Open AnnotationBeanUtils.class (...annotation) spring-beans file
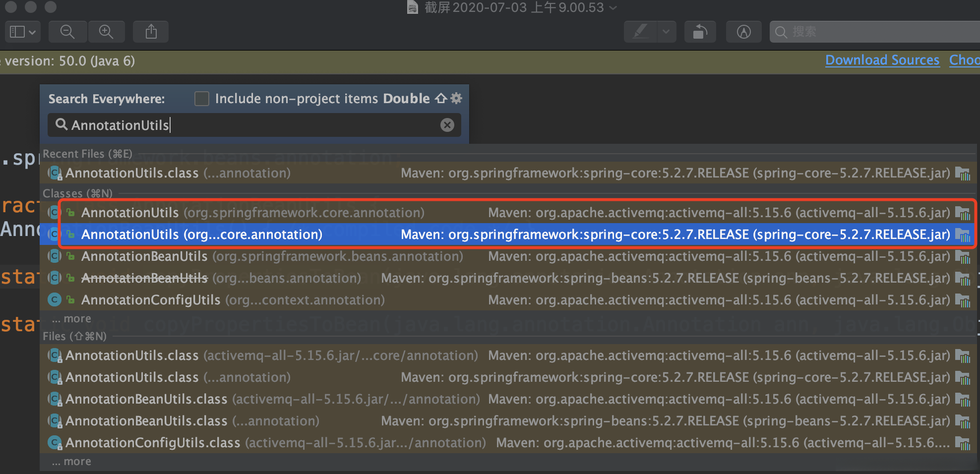980x474 pixels. tap(508, 421)
